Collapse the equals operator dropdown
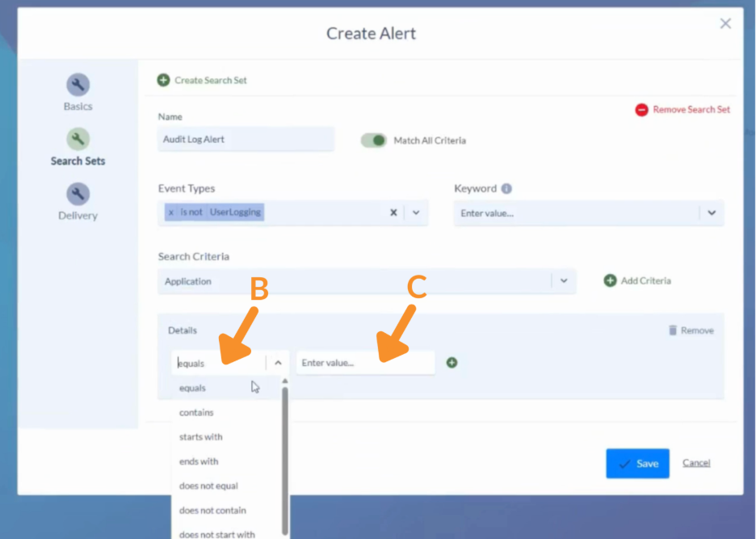This screenshot has height=539, width=756. click(278, 364)
